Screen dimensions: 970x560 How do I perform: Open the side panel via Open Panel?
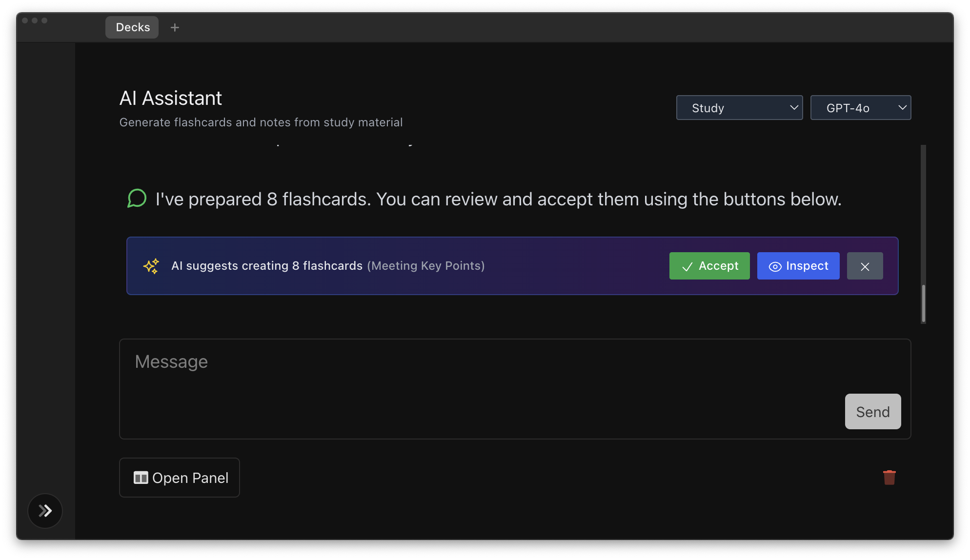[x=179, y=478]
